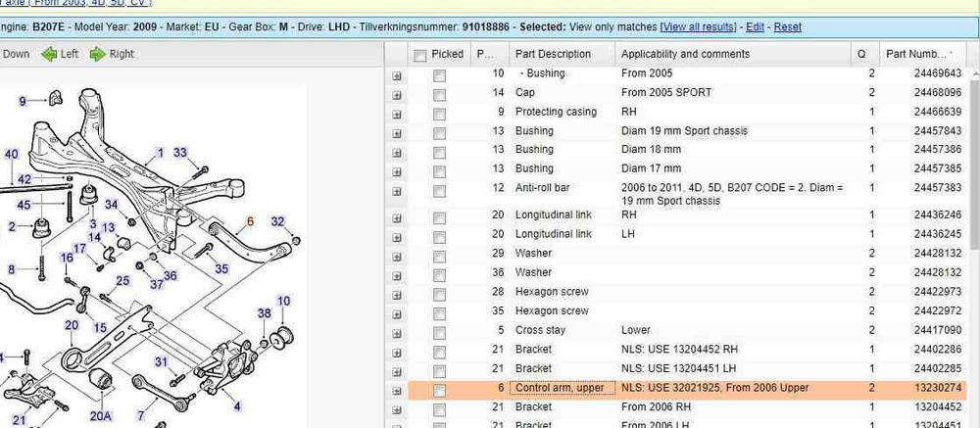Toggle the select-all checkbox in the Picked header
The image size is (980, 428).
420,55
